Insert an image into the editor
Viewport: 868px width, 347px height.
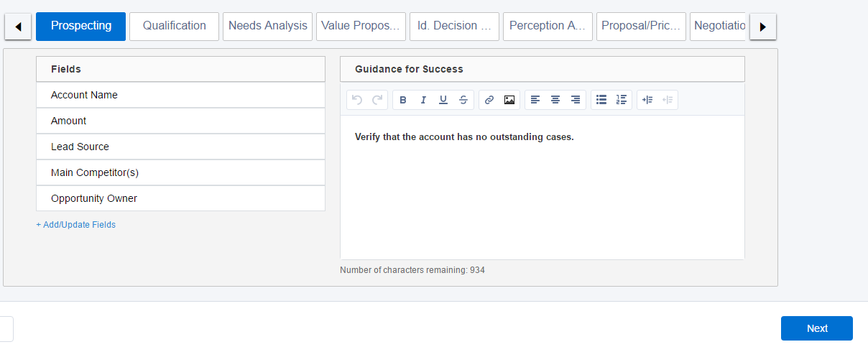point(509,100)
